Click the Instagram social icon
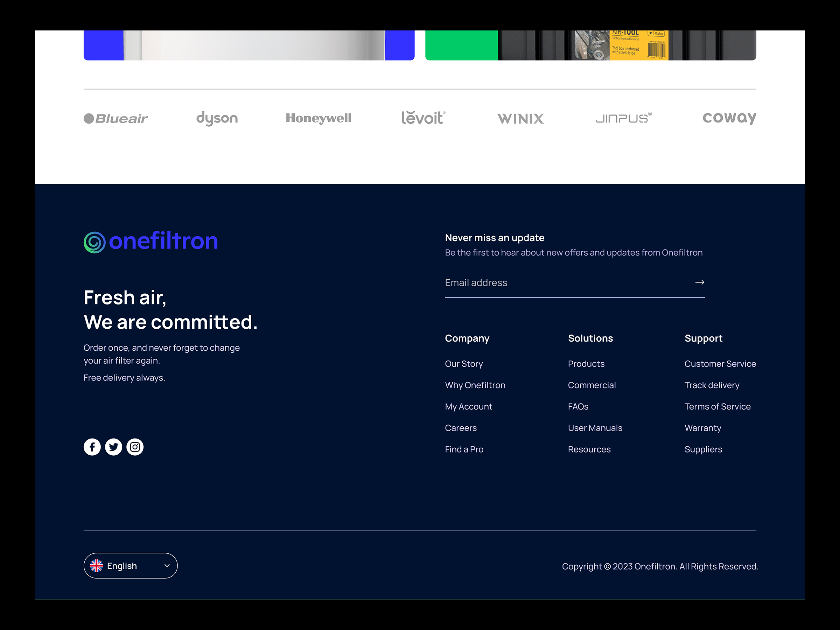 135,447
